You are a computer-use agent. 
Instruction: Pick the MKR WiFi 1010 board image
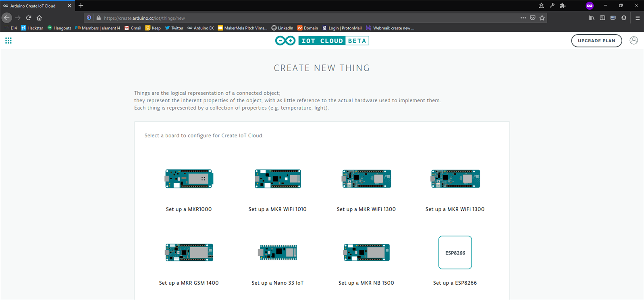tap(278, 179)
